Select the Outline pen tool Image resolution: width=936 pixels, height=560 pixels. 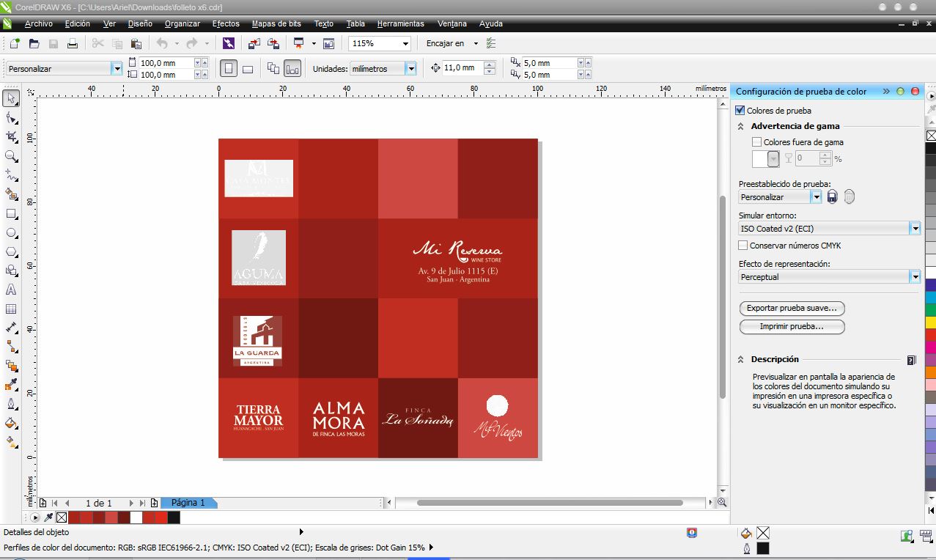[11, 404]
